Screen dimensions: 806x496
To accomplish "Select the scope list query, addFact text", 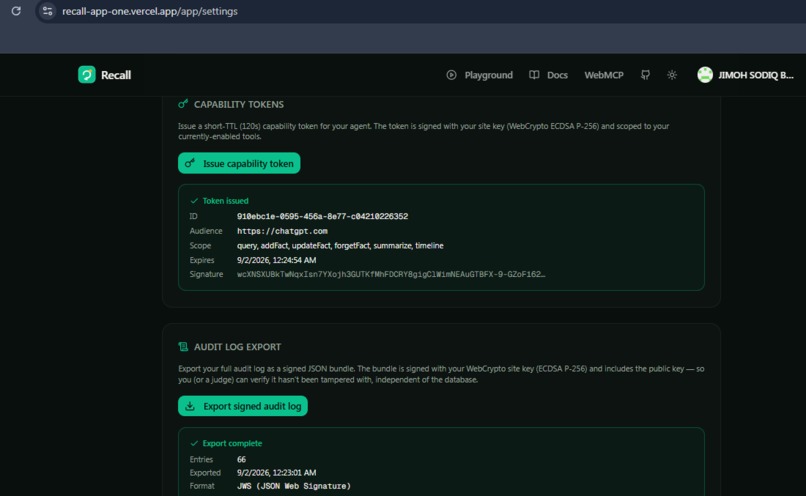I will [x=340, y=246].
